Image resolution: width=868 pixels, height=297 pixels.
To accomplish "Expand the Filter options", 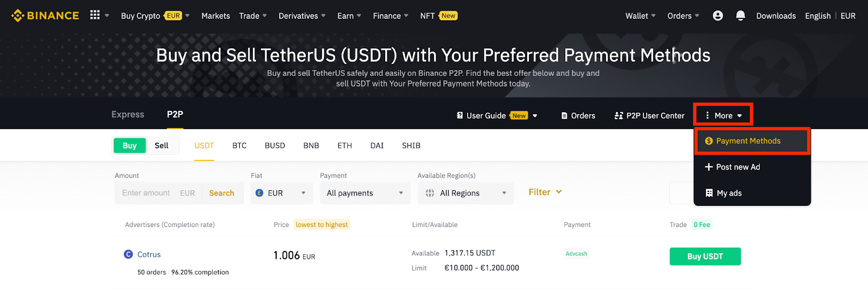I will tap(545, 192).
